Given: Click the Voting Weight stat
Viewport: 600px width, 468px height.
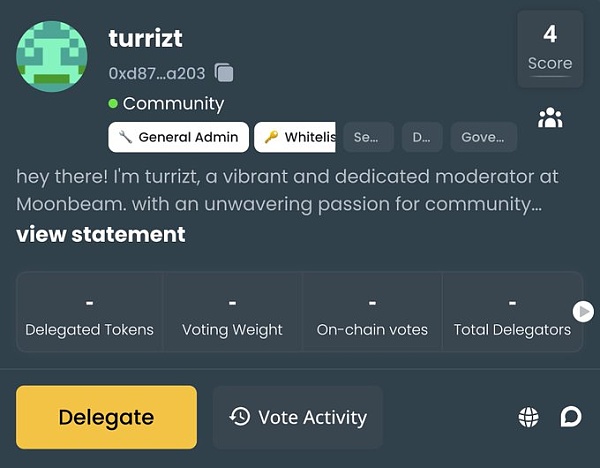Looking at the screenshot, I should point(232,313).
